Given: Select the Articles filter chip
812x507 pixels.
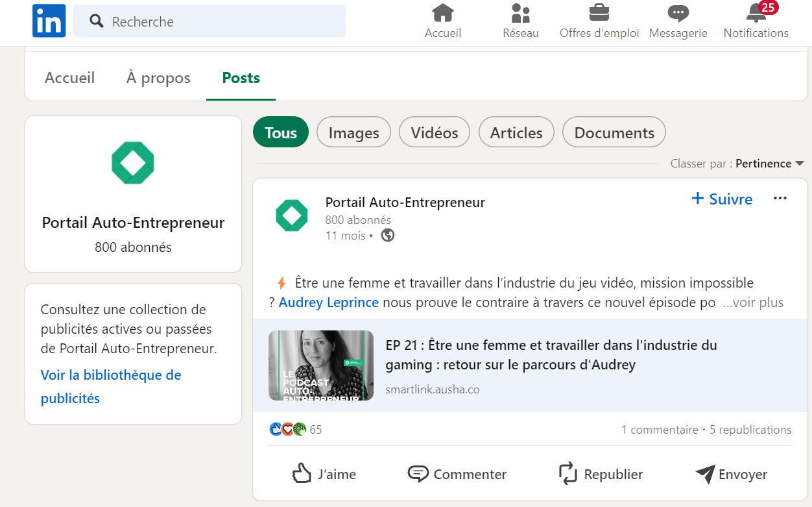Looking at the screenshot, I should 516,132.
